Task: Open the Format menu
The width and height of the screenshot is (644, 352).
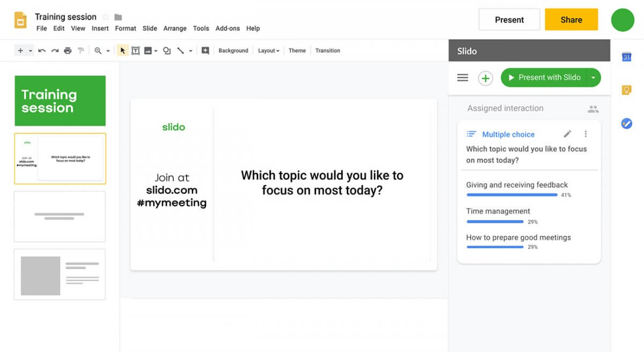Action: coord(125,28)
